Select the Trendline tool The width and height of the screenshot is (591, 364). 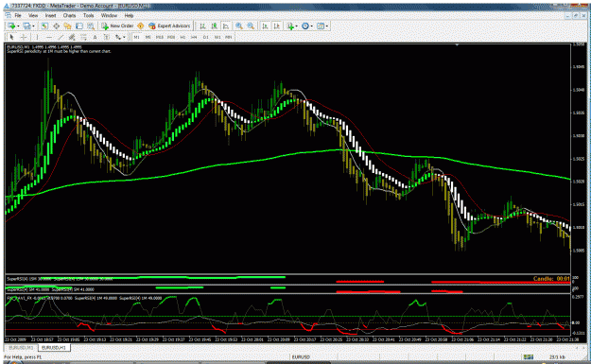pyautogui.click(x=61, y=37)
